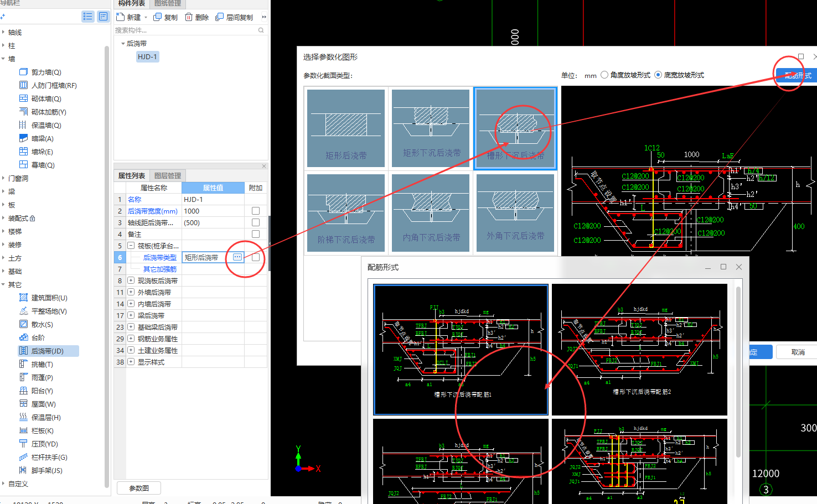Select the 墙垛(E) icon
This screenshot has width=817, height=504.
point(23,152)
